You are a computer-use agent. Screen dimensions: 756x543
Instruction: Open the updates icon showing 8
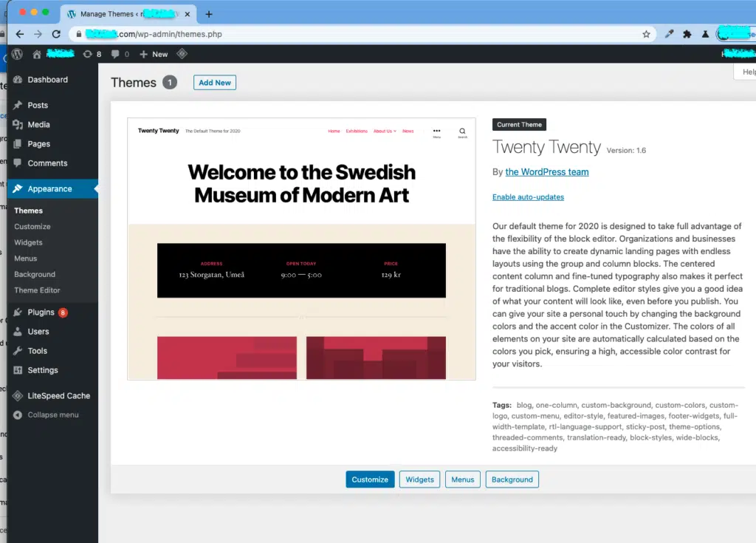click(x=92, y=54)
